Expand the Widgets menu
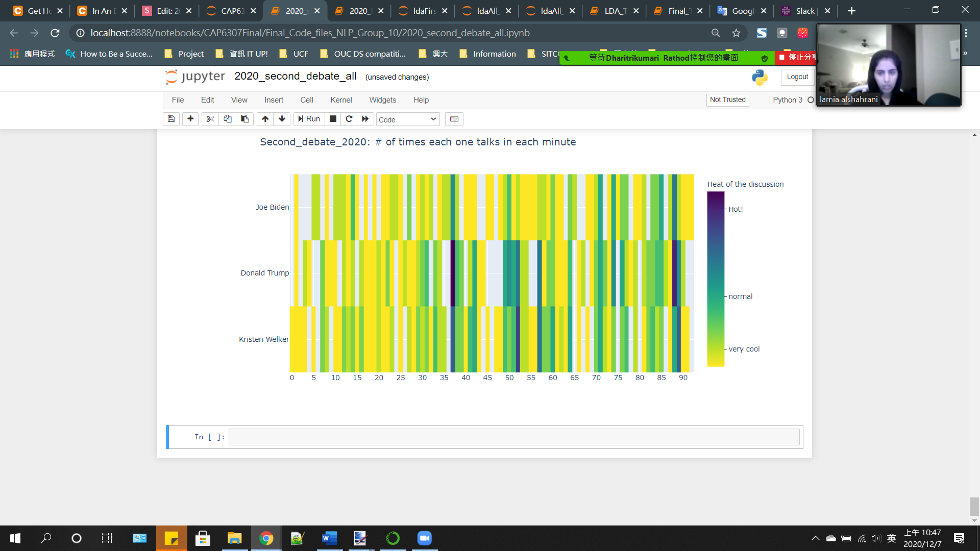The width and height of the screenshot is (980, 551). (x=382, y=100)
